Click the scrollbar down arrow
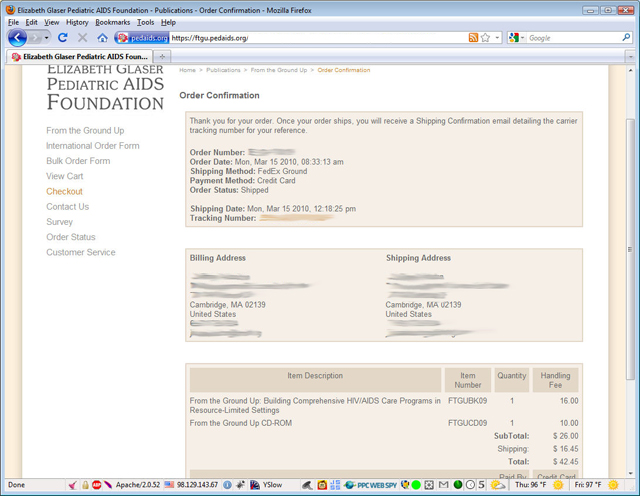 (x=631, y=474)
